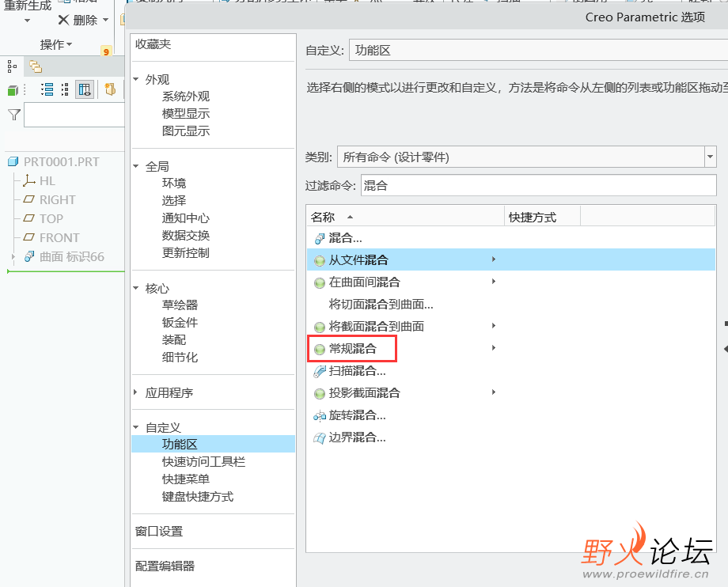This screenshot has height=587, width=728.
Task: Select the FRONT datum plane
Action: (59, 237)
